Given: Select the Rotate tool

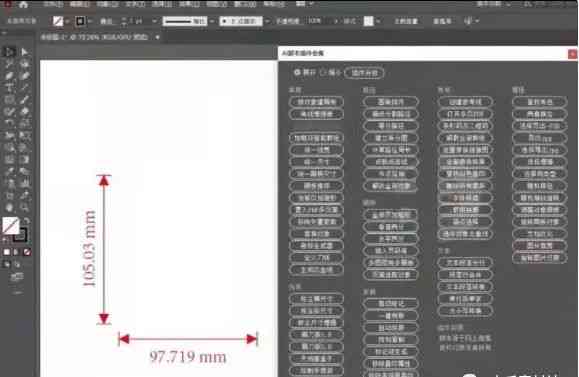Looking at the screenshot, I should coord(9,123).
